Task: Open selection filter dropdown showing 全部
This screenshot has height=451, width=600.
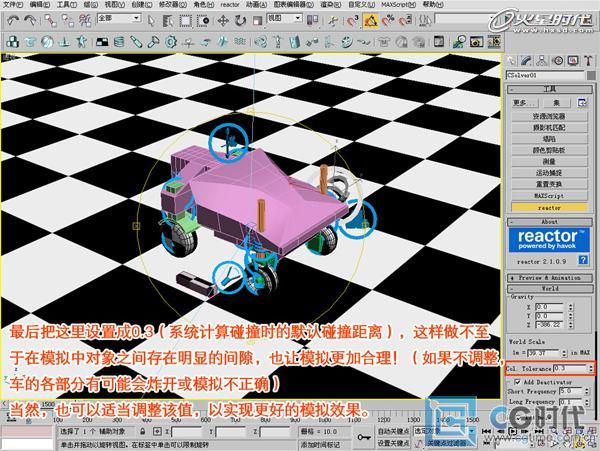Action: (x=119, y=18)
